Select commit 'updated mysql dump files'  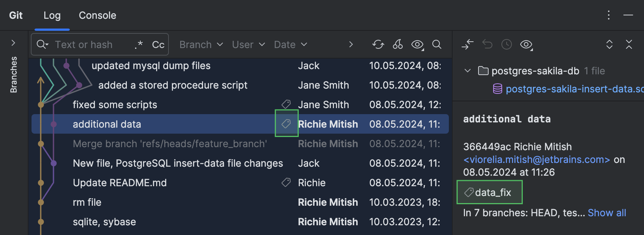[x=151, y=66]
